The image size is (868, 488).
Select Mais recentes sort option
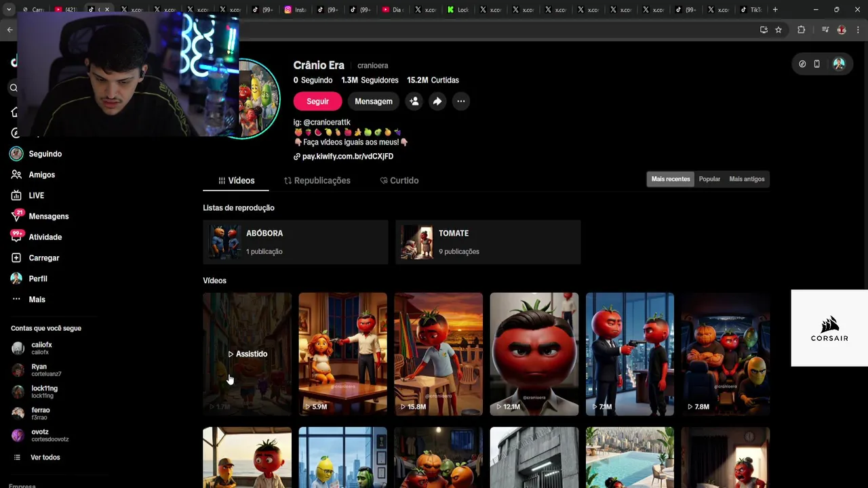pos(671,179)
